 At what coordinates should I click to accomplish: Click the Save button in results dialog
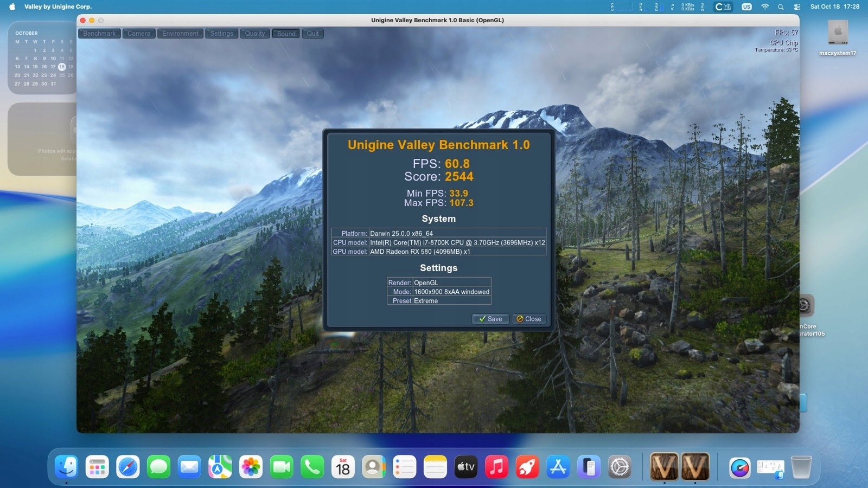pyautogui.click(x=490, y=319)
